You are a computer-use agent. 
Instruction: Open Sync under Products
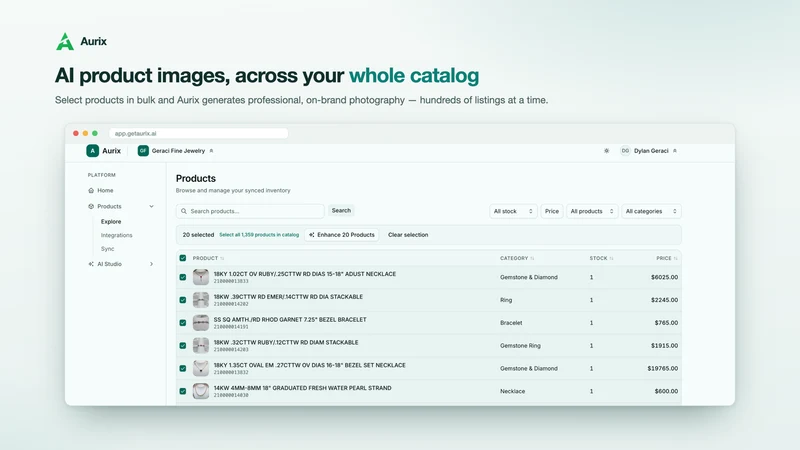pyautogui.click(x=107, y=249)
